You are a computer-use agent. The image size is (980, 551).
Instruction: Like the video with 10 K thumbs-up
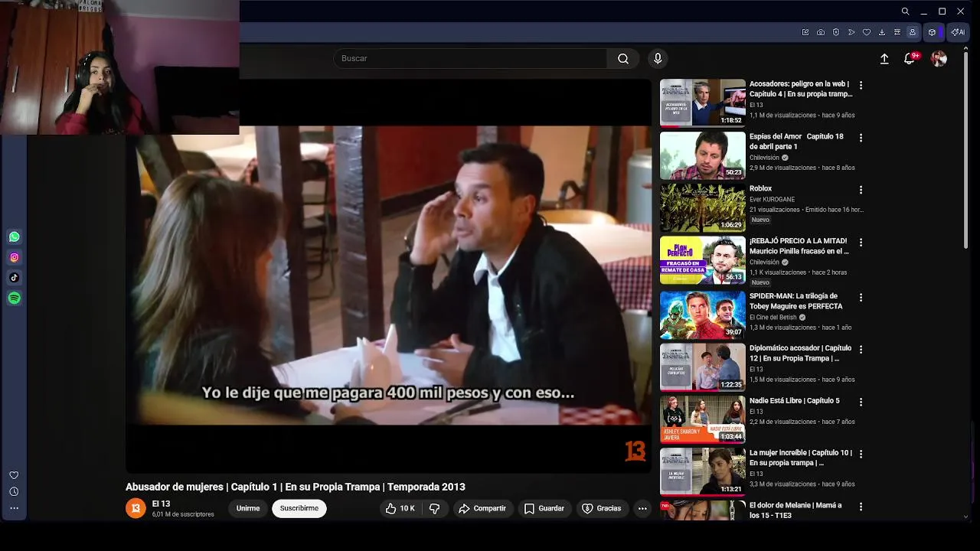pos(400,508)
